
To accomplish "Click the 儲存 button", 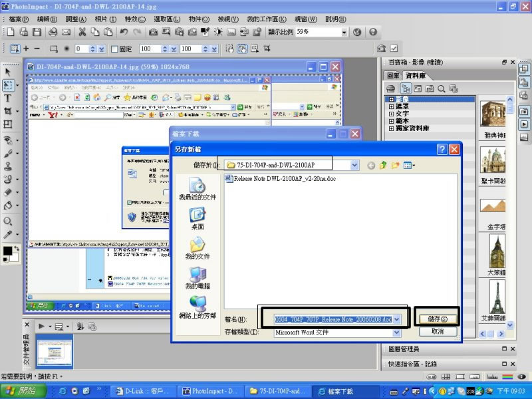I will pos(438,319).
